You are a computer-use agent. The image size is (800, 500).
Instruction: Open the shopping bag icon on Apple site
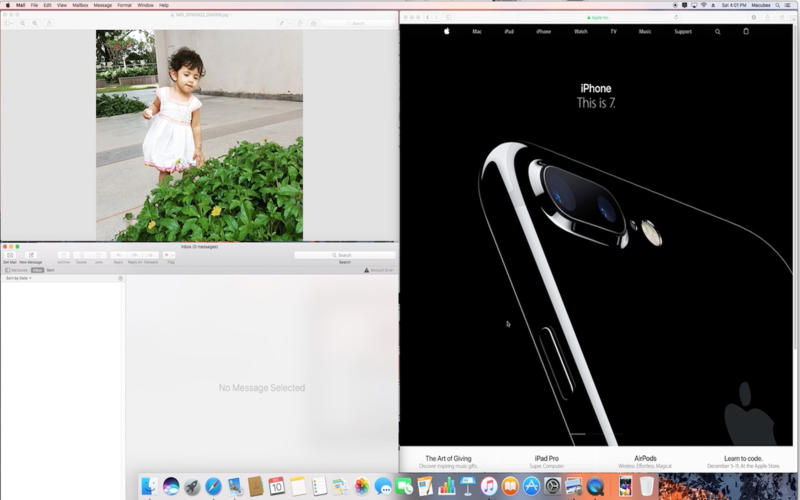coord(745,31)
